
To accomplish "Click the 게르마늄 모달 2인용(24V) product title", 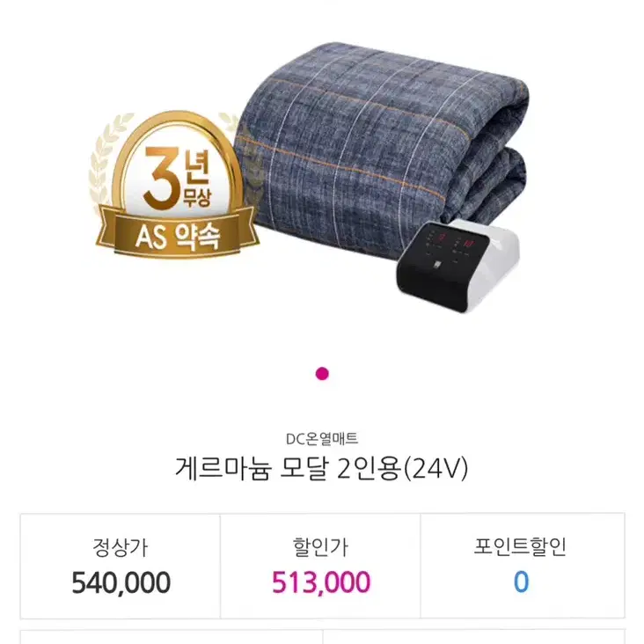I will pos(322,469).
